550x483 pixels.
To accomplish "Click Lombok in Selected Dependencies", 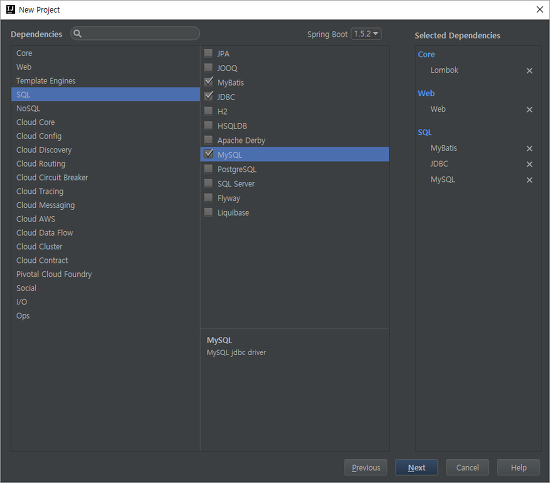I will point(444,70).
